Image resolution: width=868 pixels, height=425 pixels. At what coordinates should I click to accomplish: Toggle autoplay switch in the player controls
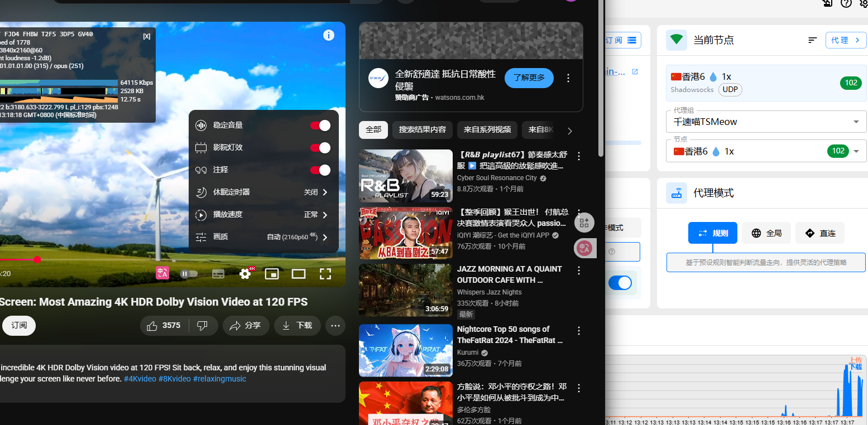[x=189, y=274]
